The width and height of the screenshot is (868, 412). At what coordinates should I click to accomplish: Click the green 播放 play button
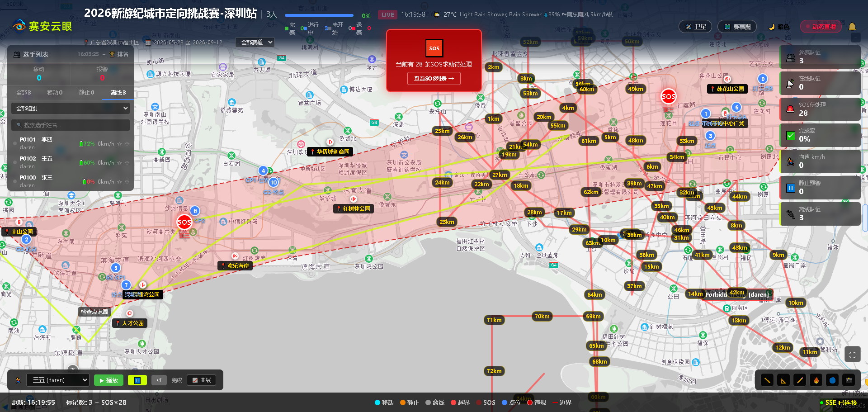(x=108, y=380)
